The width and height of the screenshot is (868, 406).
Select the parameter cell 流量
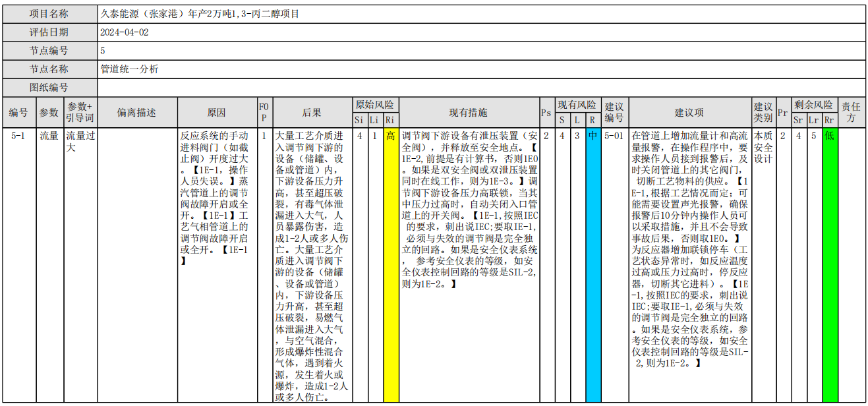pyautogui.click(x=49, y=265)
